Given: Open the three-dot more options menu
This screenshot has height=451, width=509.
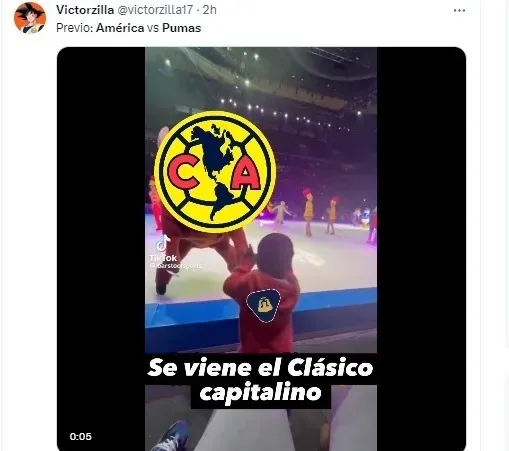Looking at the screenshot, I should [x=459, y=11].
